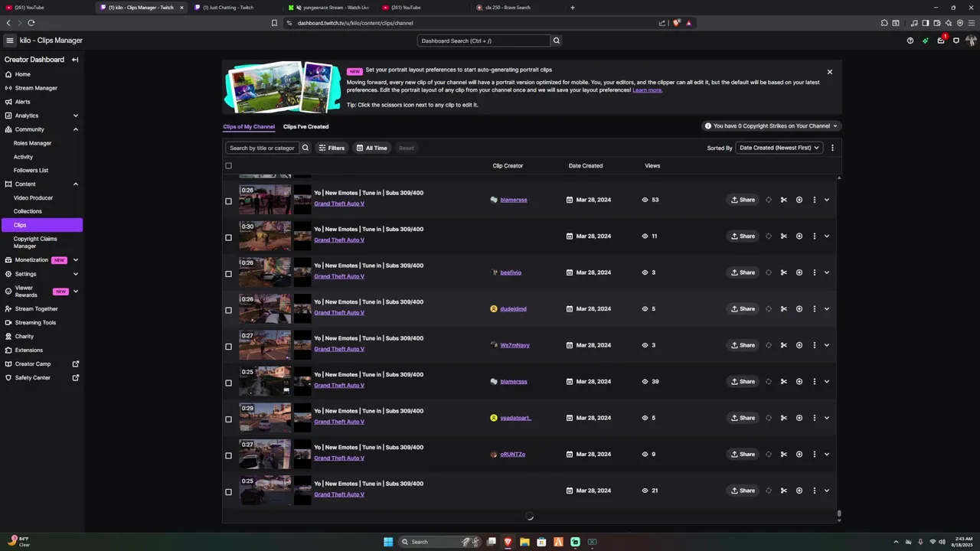Image resolution: width=980 pixels, height=551 pixels.
Task: Expand details chevron for blamersss 53-view clip
Action: pos(827,200)
